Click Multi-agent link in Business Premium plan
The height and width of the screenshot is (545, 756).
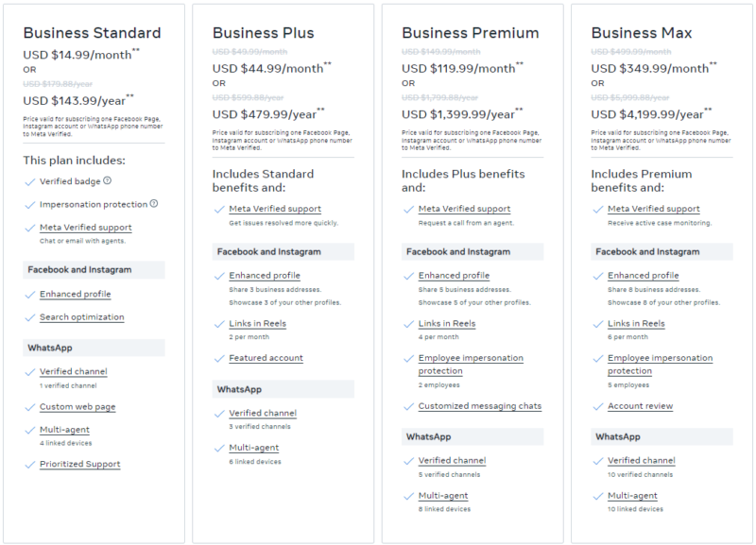click(x=443, y=496)
